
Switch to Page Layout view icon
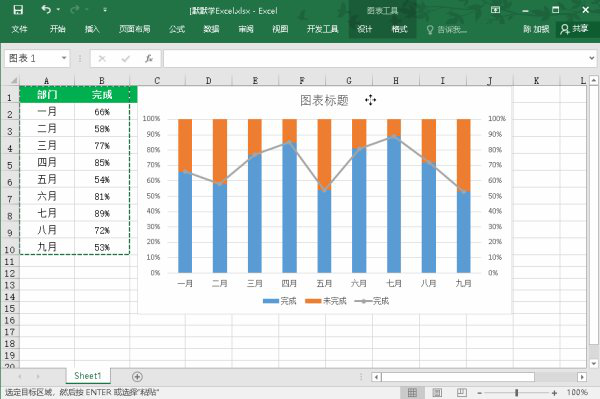[437, 392]
